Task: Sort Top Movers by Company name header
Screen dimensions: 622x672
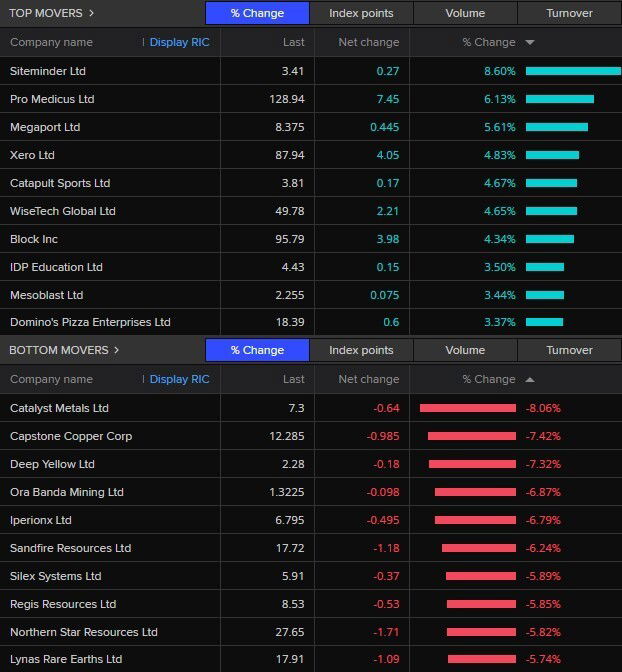Action: tap(51, 42)
